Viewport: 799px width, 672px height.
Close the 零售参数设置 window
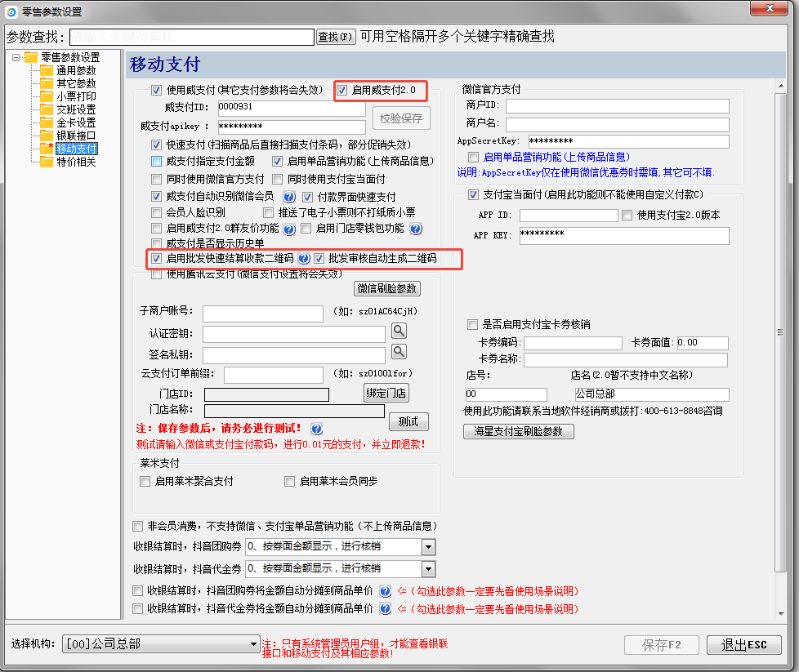tap(770, 8)
